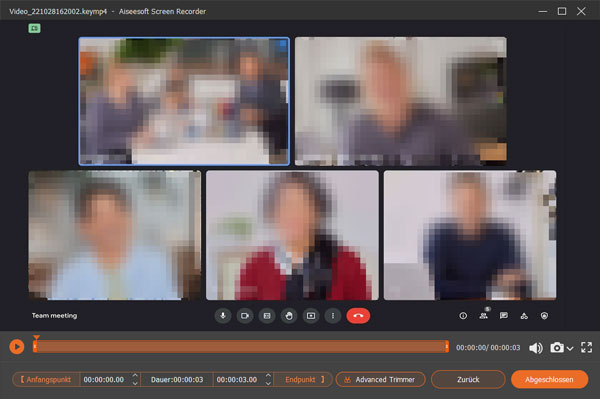Click the Advanced Trimmer button
The image size is (600, 399).
click(380, 379)
